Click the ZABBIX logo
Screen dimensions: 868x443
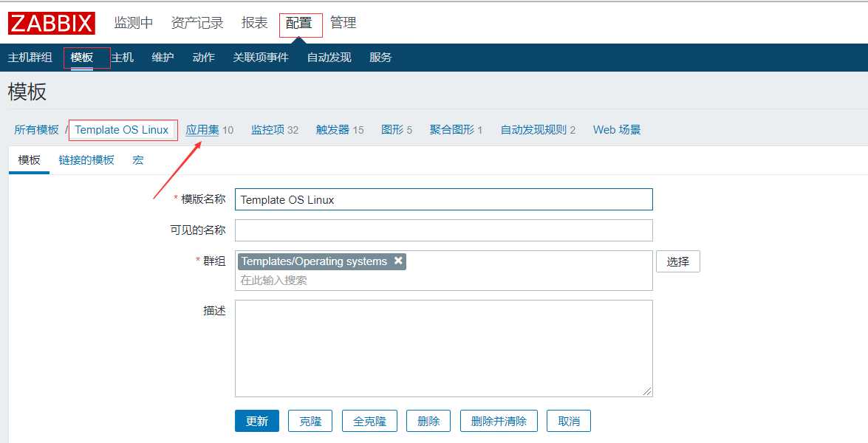pos(52,23)
